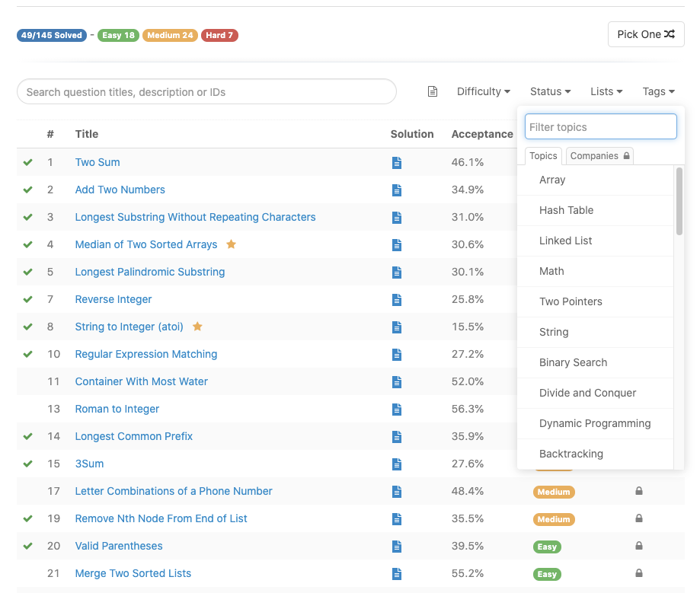Click the solution icon for Merge Two Sorted Lists
700x593 pixels.
[x=396, y=574]
